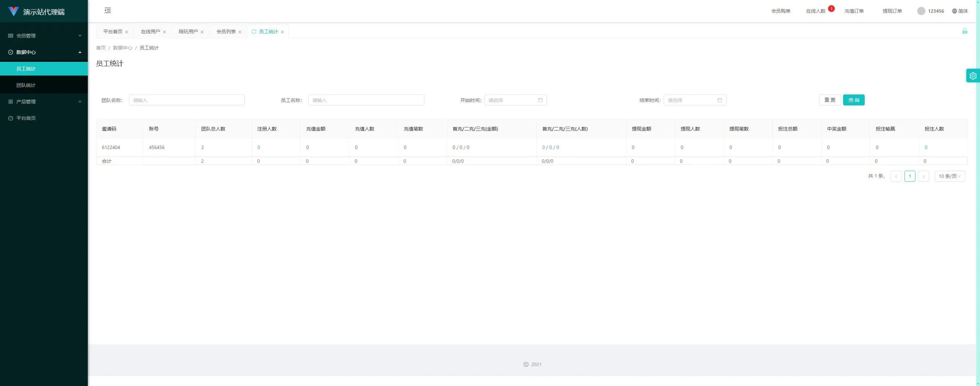The image size is (980, 386).
Task: Close the 员工统计 tab
Action: [282, 32]
